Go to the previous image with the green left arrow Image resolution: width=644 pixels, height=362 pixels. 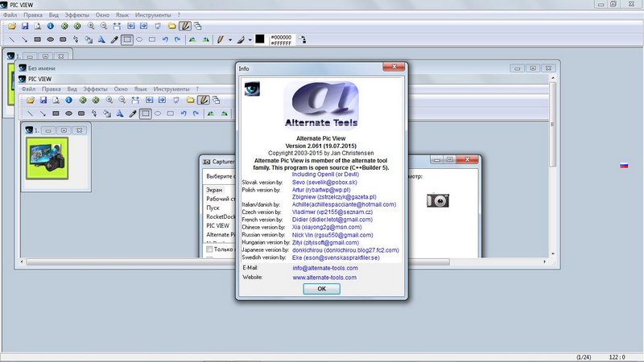click(x=64, y=27)
